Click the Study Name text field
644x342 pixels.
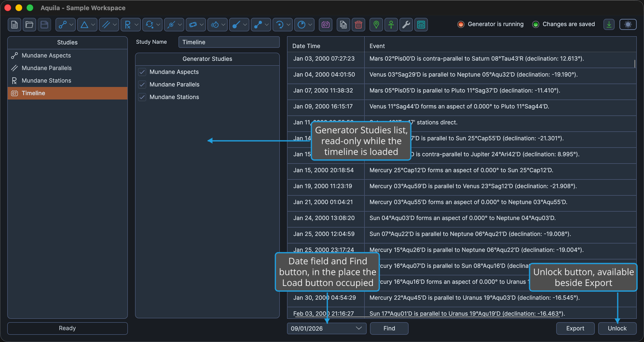click(x=229, y=42)
